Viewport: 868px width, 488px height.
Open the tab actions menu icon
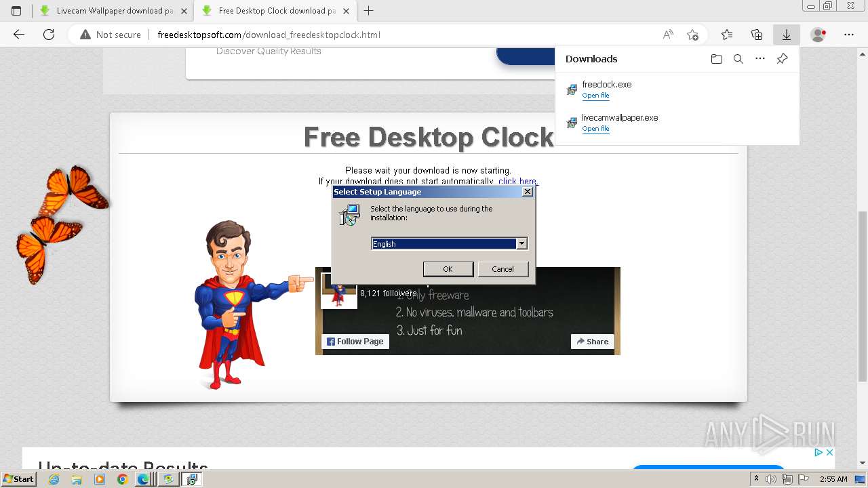click(x=16, y=11)
